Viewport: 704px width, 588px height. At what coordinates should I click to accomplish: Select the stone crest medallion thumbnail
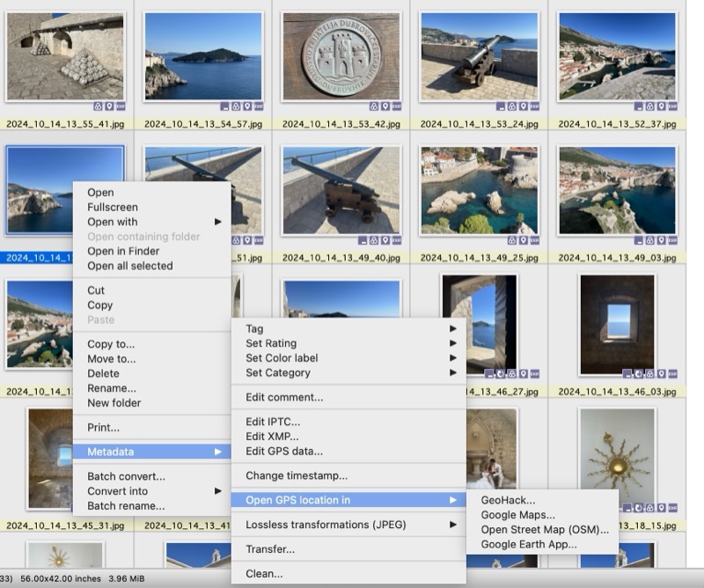(341, 55)
